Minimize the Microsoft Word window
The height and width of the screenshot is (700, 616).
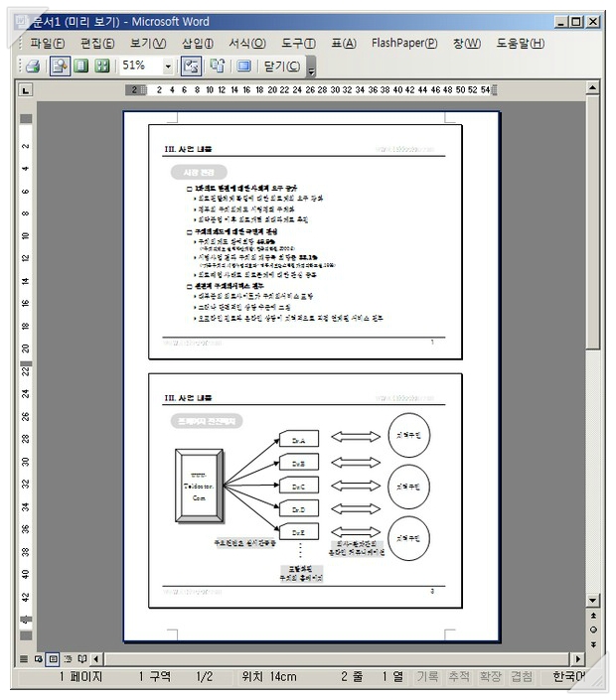click(561, 22)
